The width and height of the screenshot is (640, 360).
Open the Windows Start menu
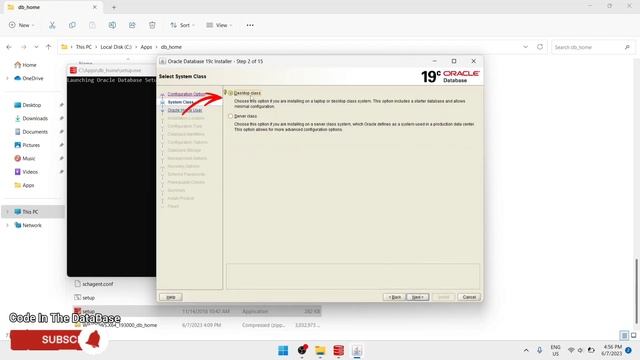pyautogui.click(x=283, y=351)
